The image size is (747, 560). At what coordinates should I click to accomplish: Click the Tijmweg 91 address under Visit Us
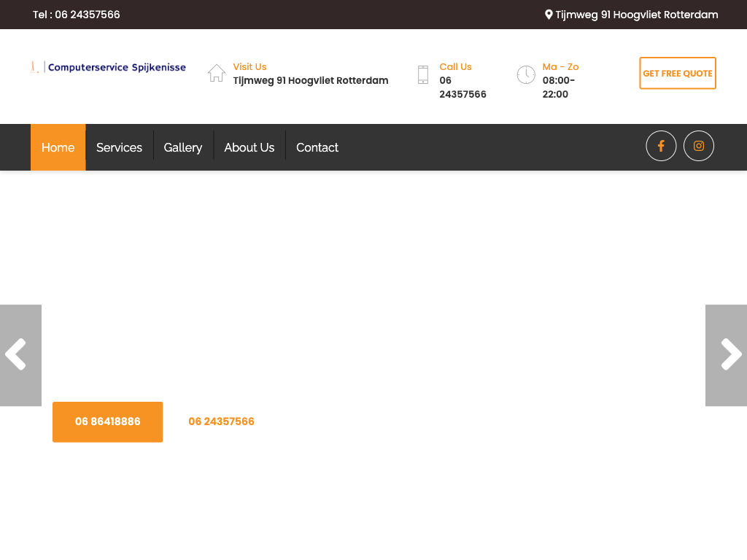tap(310, 80)
